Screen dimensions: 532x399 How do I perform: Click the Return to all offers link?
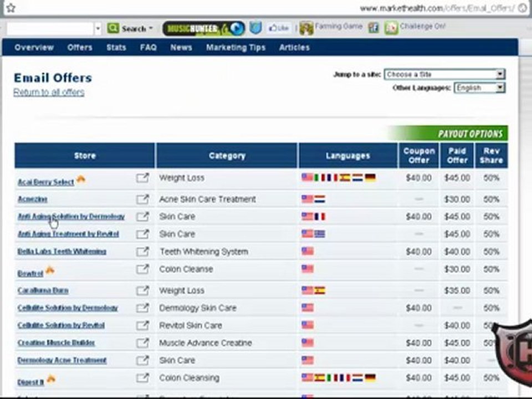pyautogui.click(x=49, y=93)
